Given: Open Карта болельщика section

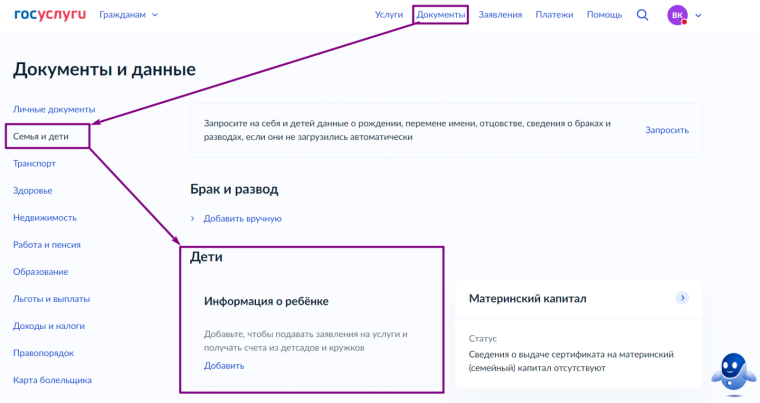Looking at the screenshot, I should point(52,380).
